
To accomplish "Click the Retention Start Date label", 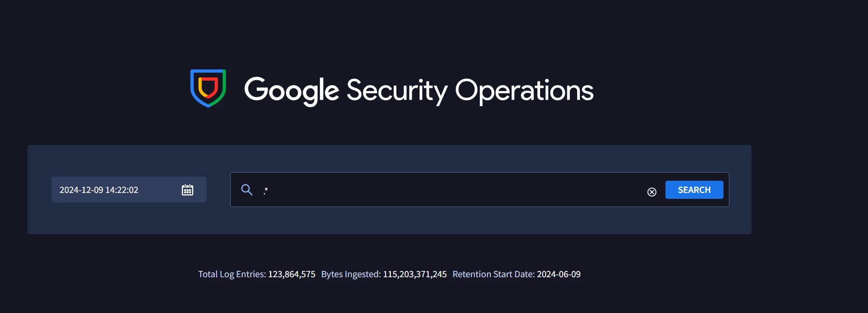I will [494, 274].
